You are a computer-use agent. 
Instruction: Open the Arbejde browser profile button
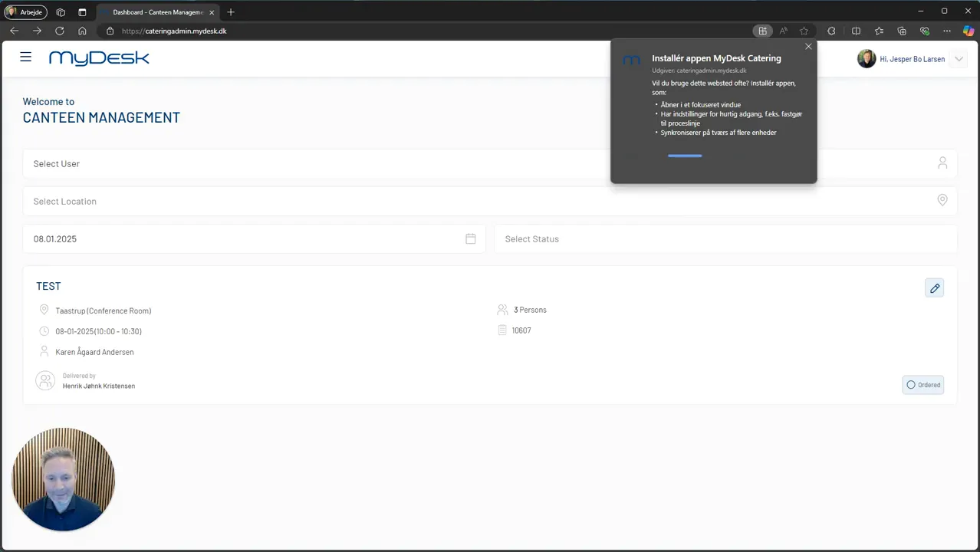[25, 12]
